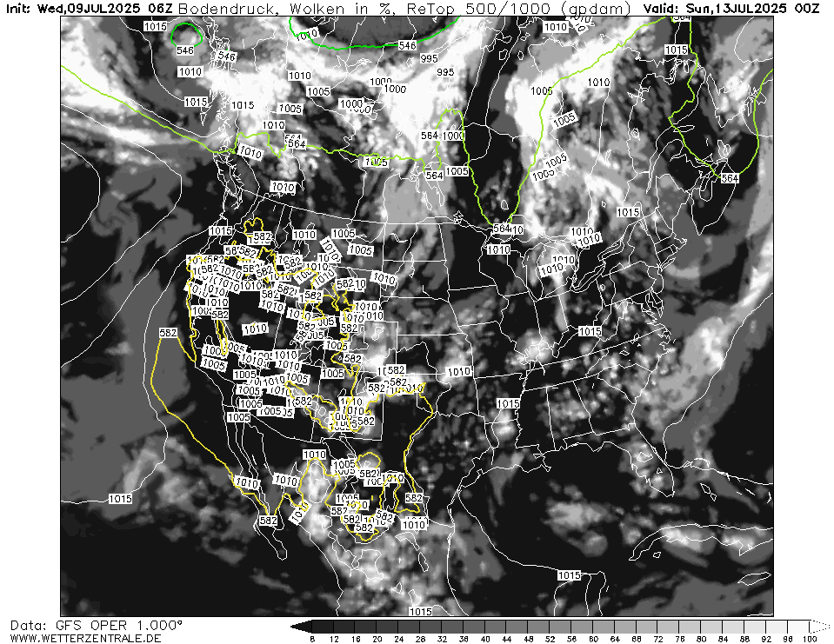Click the 1015 label over the Ohio Valley
This screenshot has width=834, height=644.
590,332
